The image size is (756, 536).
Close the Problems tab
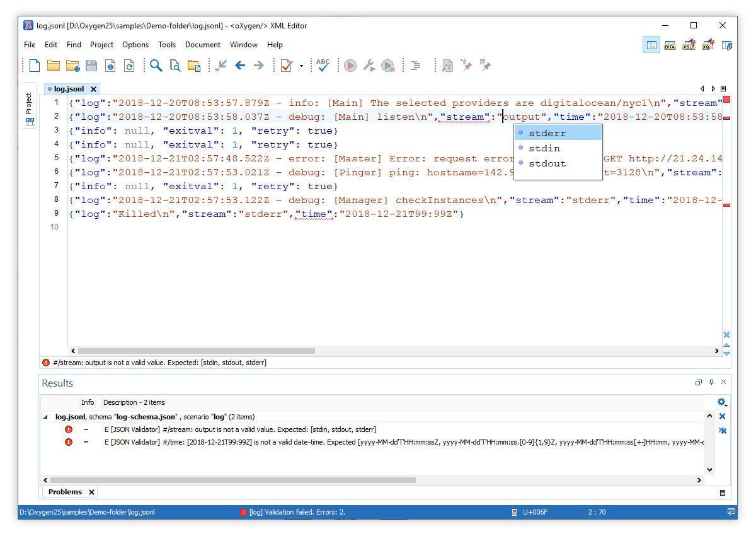coord(91,492)
